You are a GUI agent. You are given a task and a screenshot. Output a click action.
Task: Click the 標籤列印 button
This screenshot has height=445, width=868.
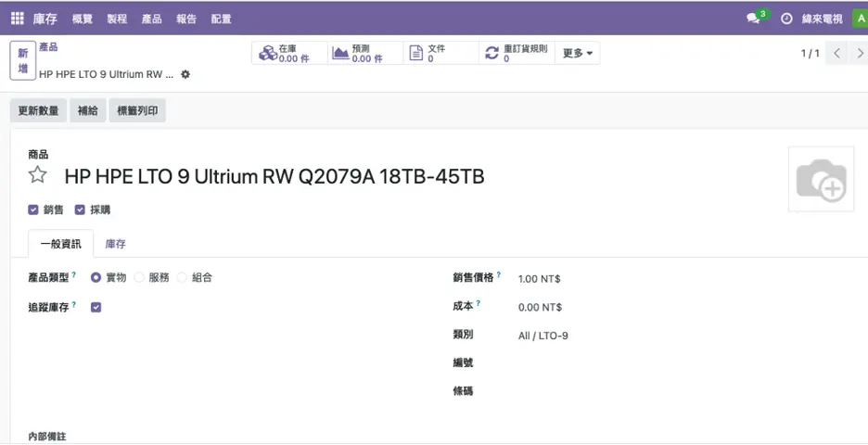click(x=137, y=111)
